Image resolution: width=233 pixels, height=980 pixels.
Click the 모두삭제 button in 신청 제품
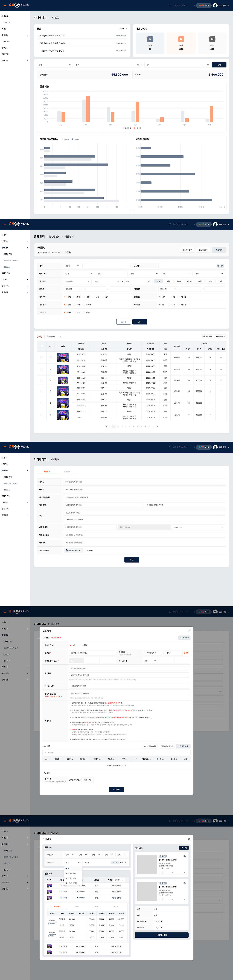coord(184,848)
